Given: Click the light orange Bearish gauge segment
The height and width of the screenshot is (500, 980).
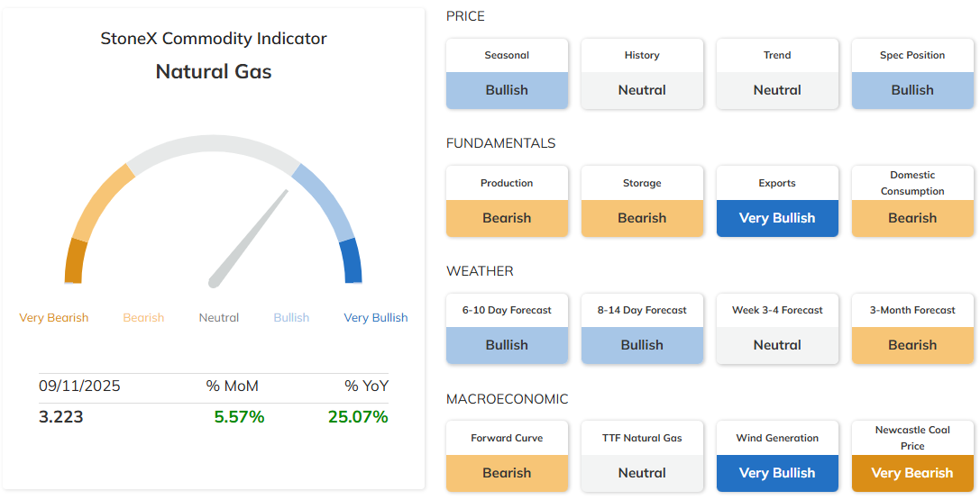Looking at the screenshot, I should [102, 202].
